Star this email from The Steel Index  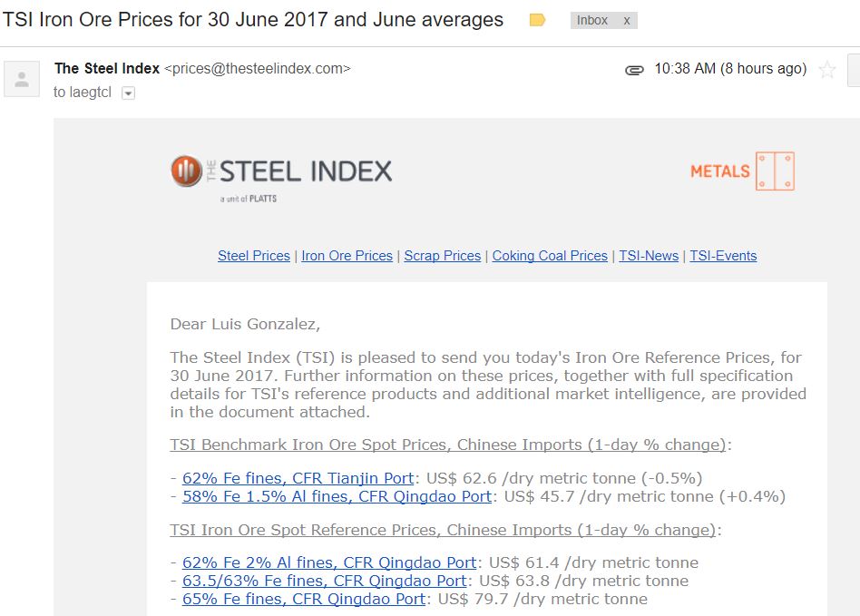[827, 70]
